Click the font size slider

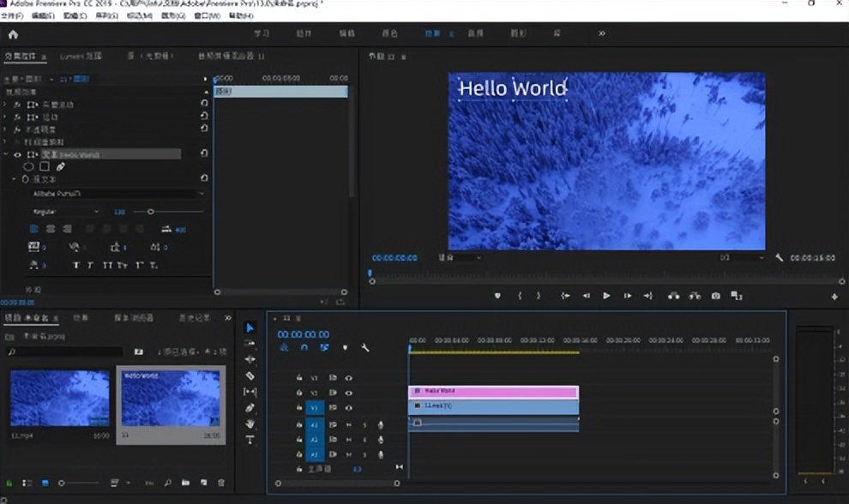151,212
